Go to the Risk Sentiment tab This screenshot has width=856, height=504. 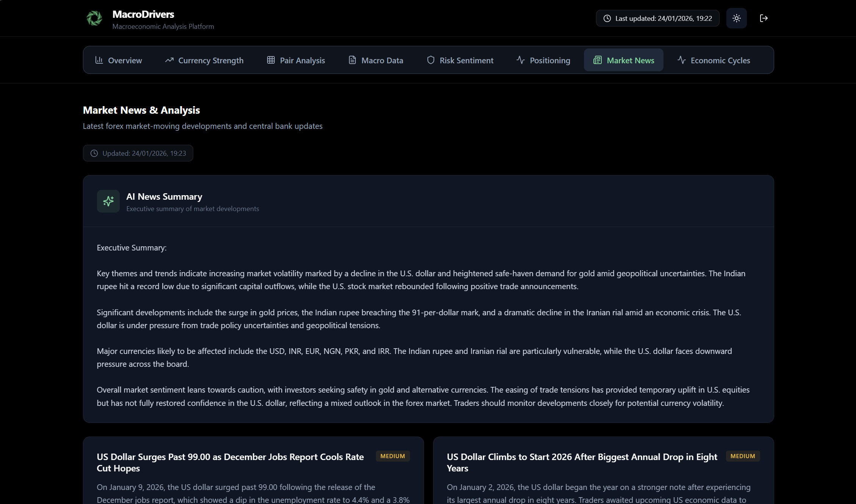(x=460, y=60)
